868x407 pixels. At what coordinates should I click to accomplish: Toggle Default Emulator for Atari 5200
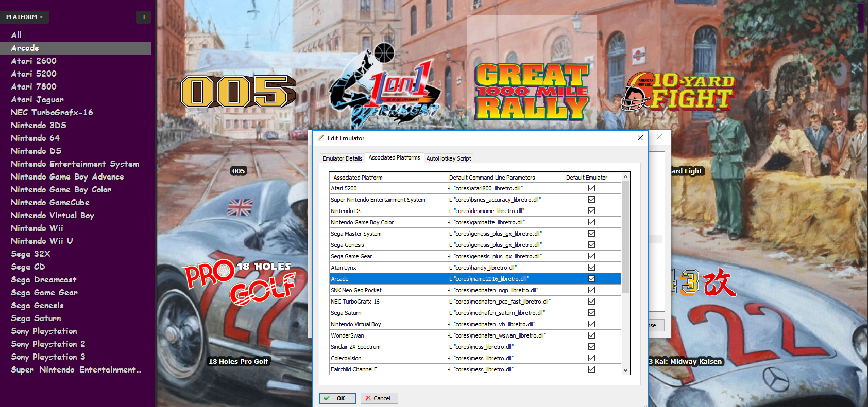pyautogui.click(x=591, y=188)
